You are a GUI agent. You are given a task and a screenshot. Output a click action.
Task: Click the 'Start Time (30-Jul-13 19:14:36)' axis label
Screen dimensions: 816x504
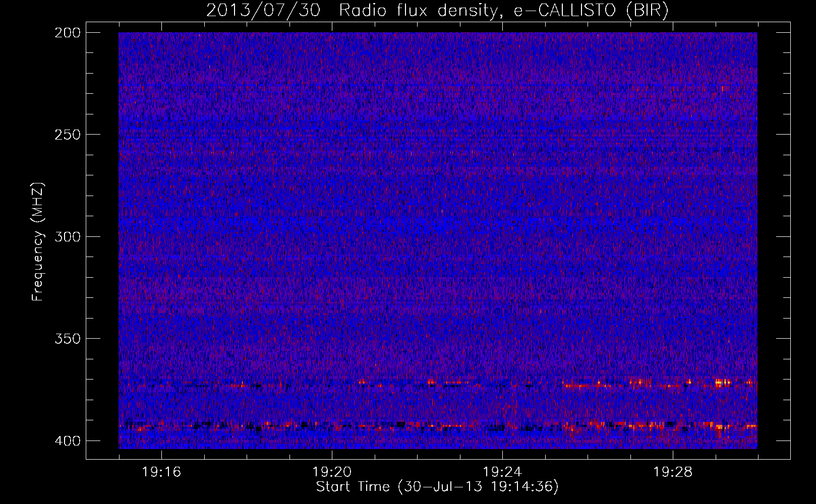point(437,487)
